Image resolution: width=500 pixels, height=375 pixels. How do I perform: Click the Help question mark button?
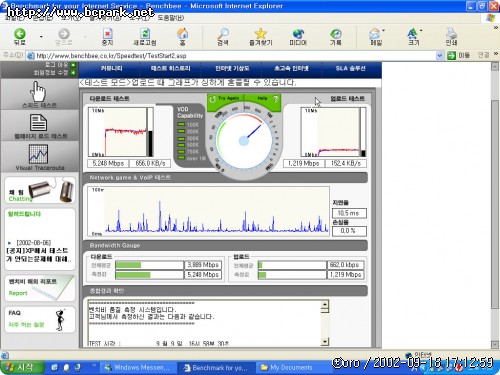[x=275, y=99]
